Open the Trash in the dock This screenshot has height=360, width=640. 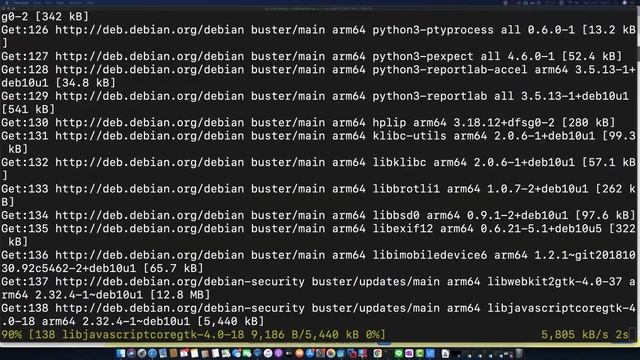519,353
